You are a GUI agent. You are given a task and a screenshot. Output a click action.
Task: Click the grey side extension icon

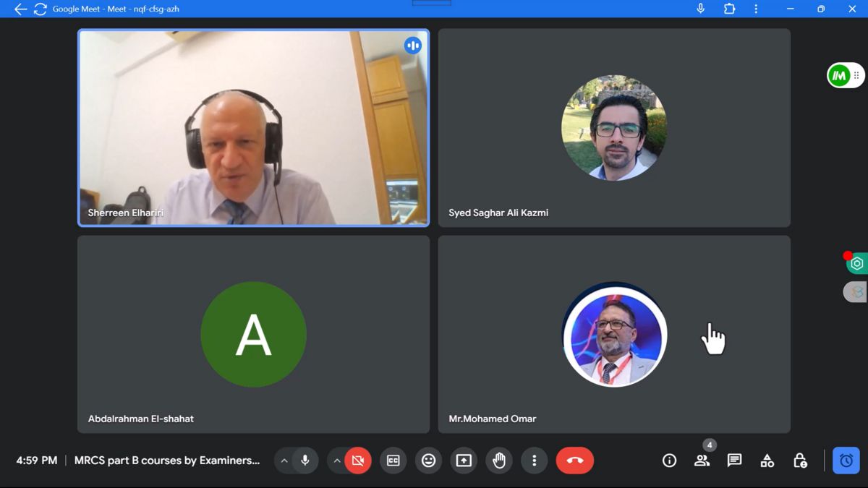856,292
